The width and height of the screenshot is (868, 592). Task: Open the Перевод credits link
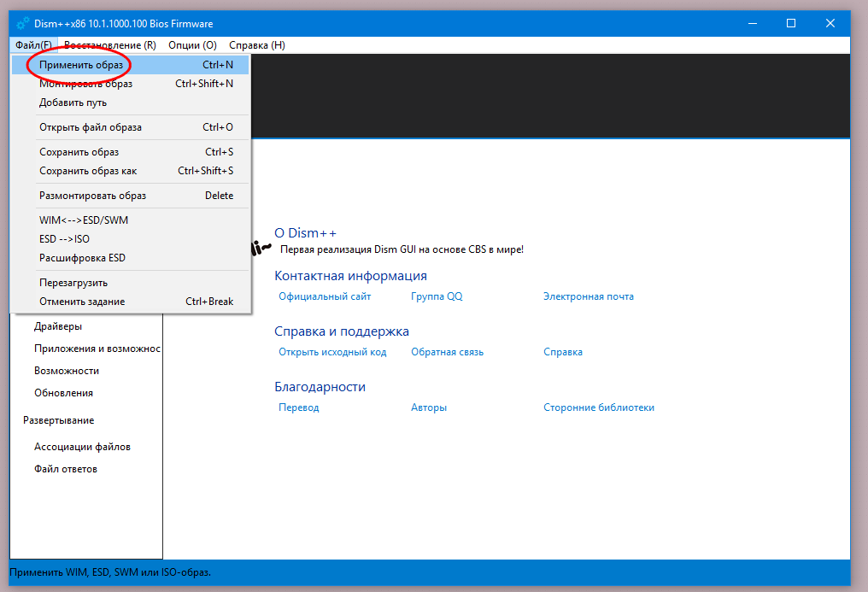click(x=299, y=407)
